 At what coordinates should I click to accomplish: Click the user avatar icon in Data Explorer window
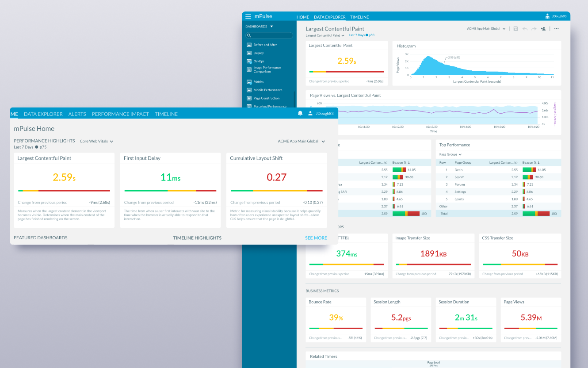click(547, 16)
